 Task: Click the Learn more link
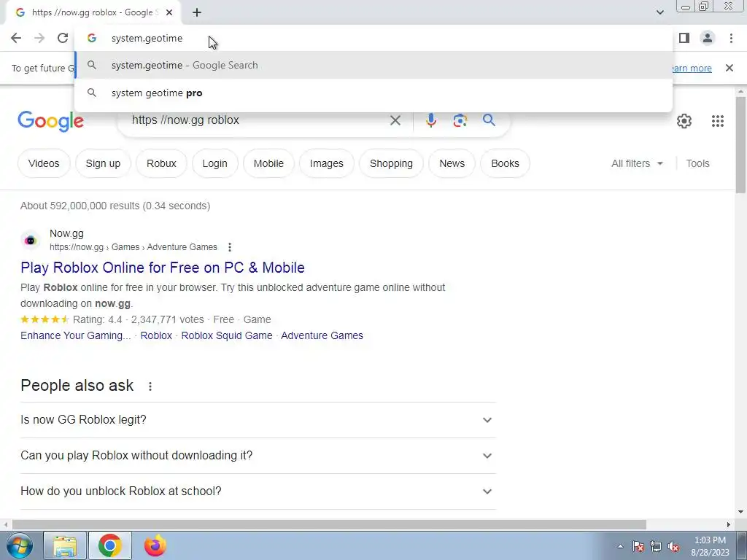(691, 68)
